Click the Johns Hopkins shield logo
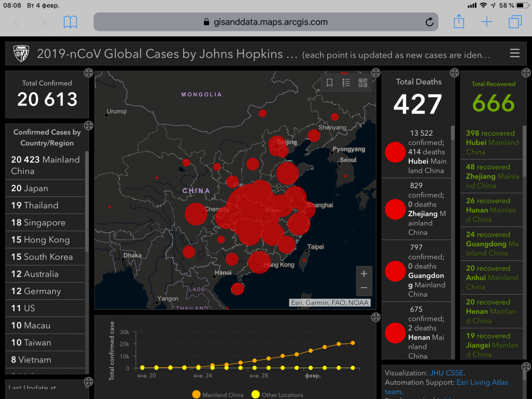This screenshot has height=399, width=532. 22,53
